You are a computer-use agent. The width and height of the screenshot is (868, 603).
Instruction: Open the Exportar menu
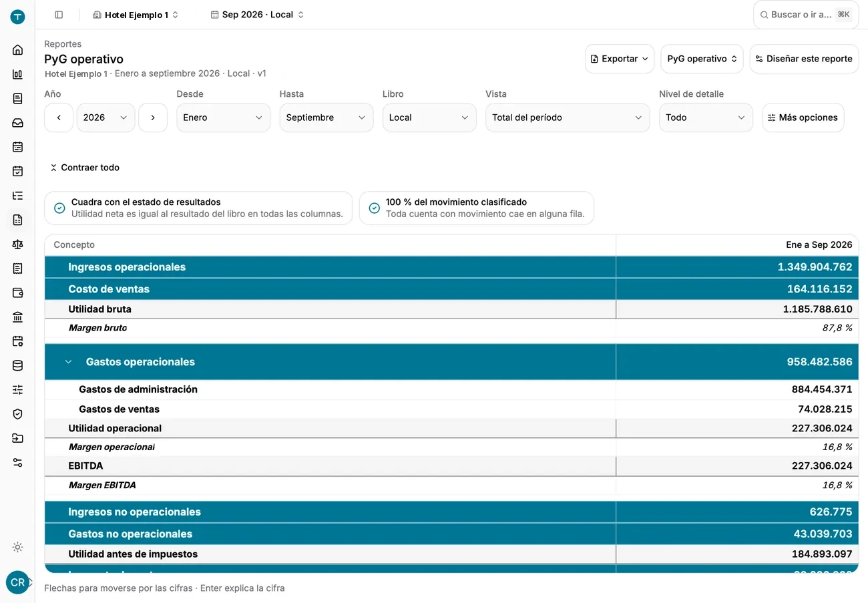click(620, 59)
